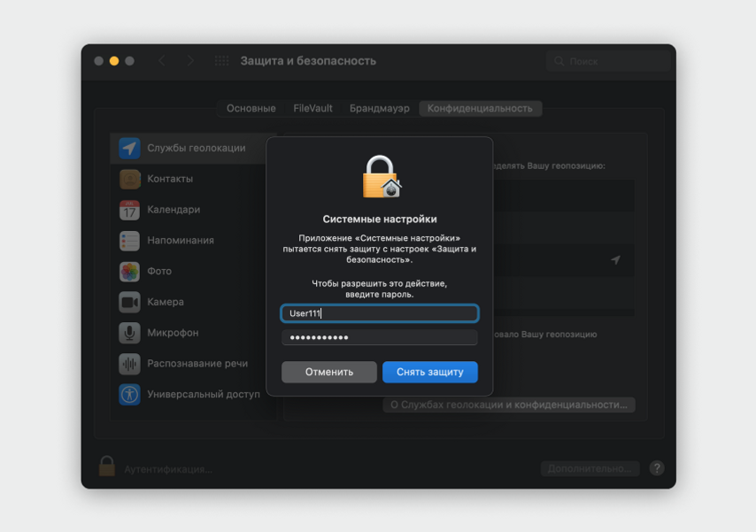
Task: Select the Напоминания row label
Action: [x=181, y=240]
